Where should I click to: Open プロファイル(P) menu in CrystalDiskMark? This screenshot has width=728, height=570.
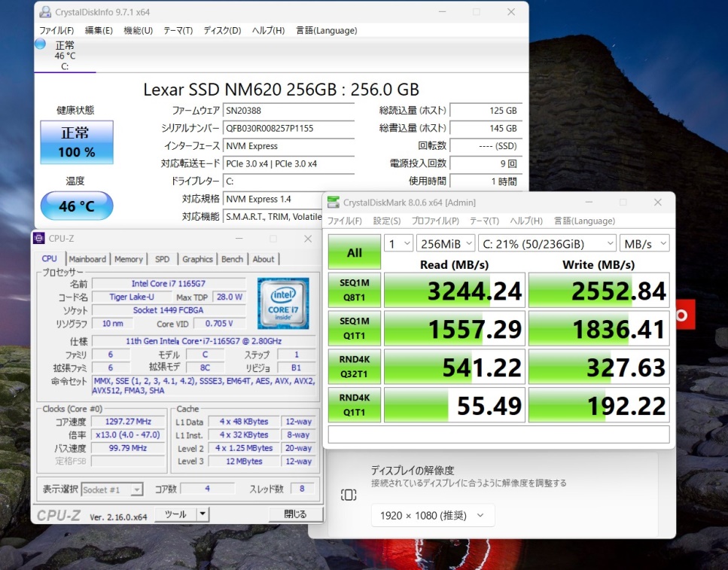click(x=435, y=221)
